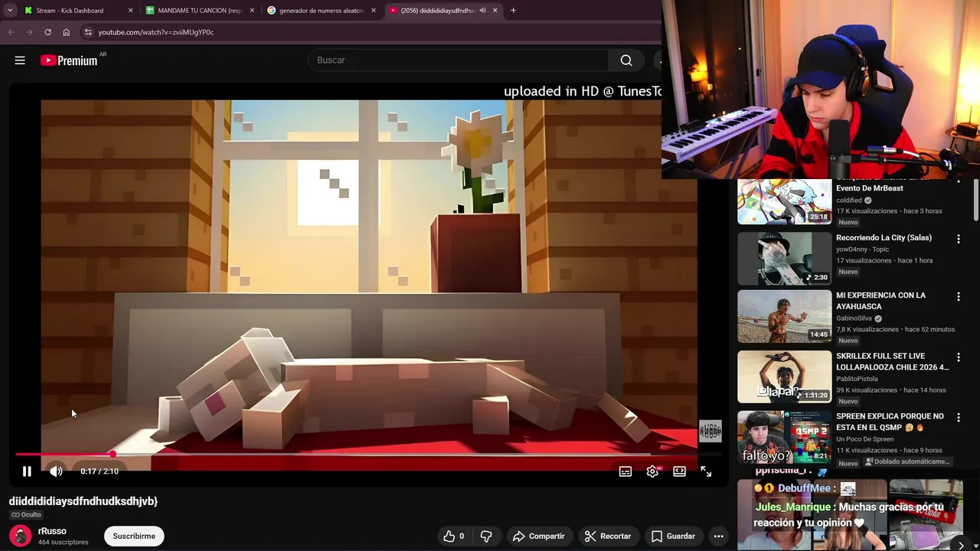Click the youtube.com address bar URL
Screen dimensions: 980x551
tap(156, 32)
